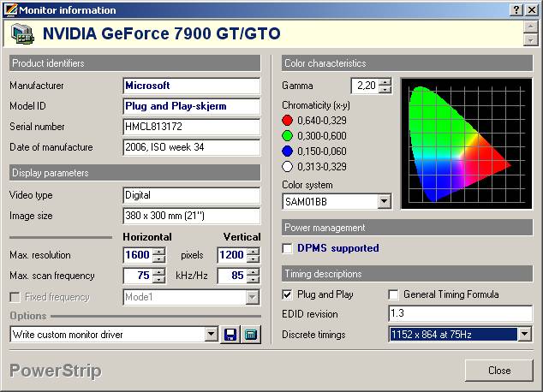Click the Model ID field Plug and Play-skjerm

[x=191, y=106]
